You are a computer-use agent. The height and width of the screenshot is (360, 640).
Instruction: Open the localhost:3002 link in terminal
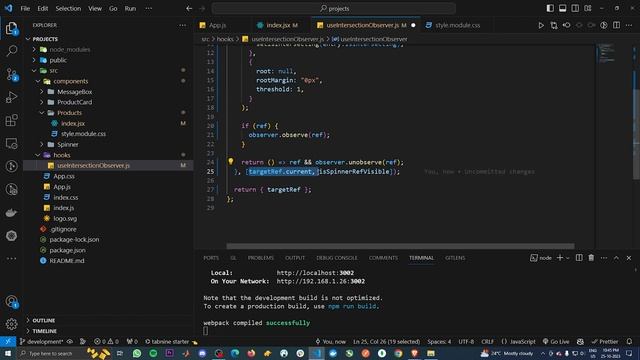tap(315, 273)
